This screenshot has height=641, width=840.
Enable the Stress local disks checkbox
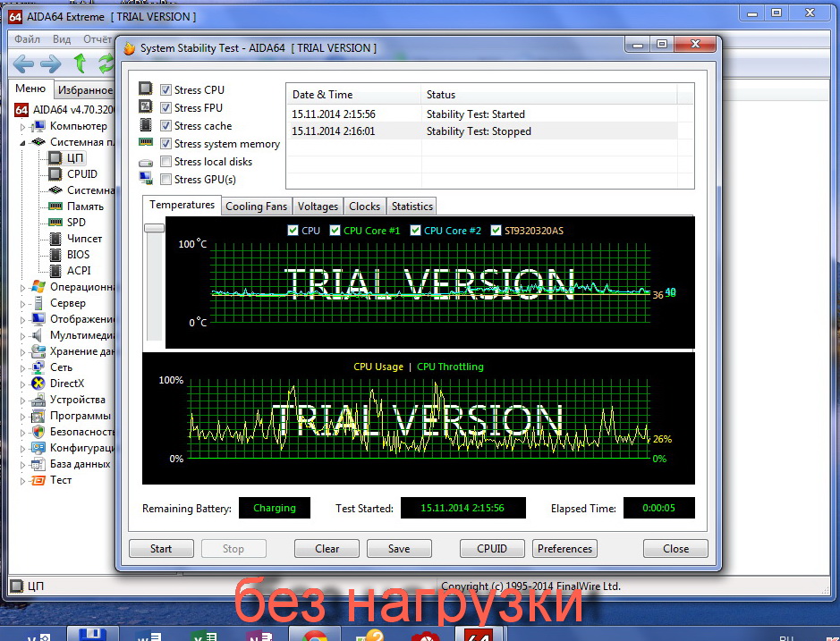[165, 162]
